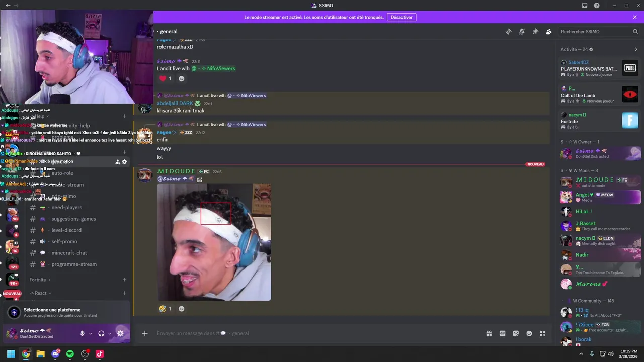The image size is (644, 362).
Task: Open the image posted by .M I D O U D E
Action: tap(214, 242)
